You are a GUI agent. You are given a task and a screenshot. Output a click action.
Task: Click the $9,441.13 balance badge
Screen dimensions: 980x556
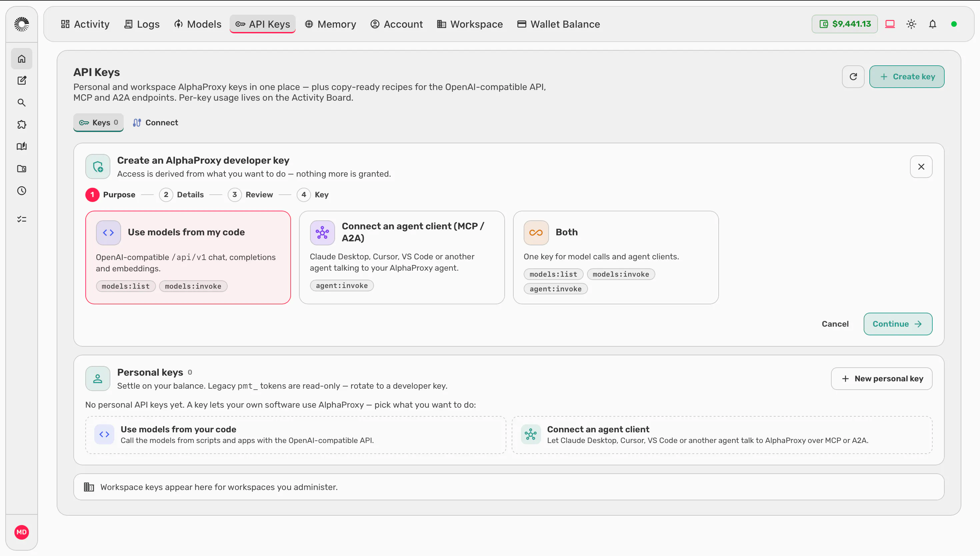[844, 24]
